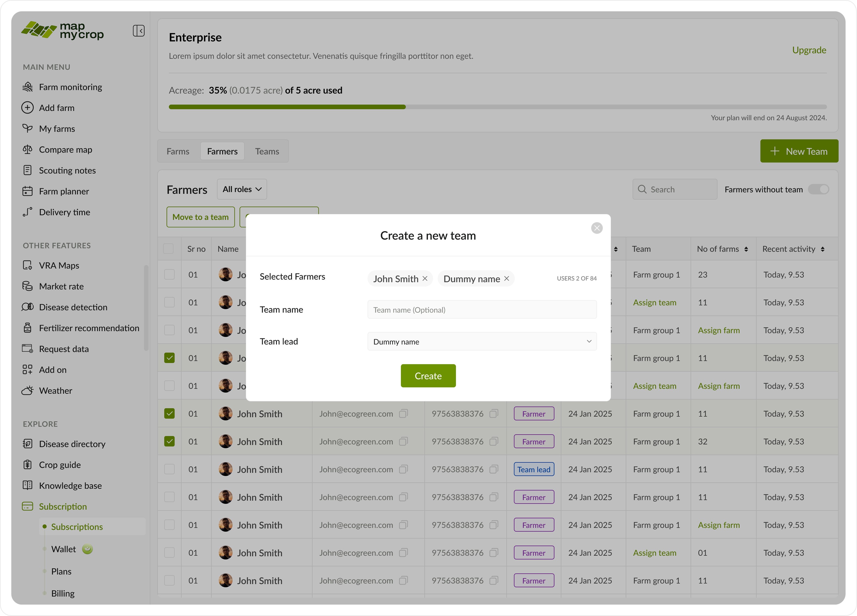Click the acreage usage progress bar

point(497,107)
